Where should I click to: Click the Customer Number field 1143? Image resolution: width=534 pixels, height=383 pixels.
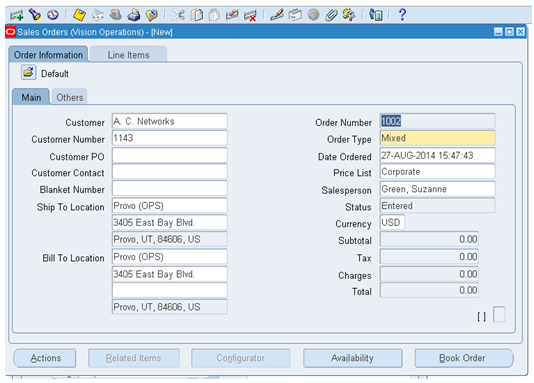point(170,138)
